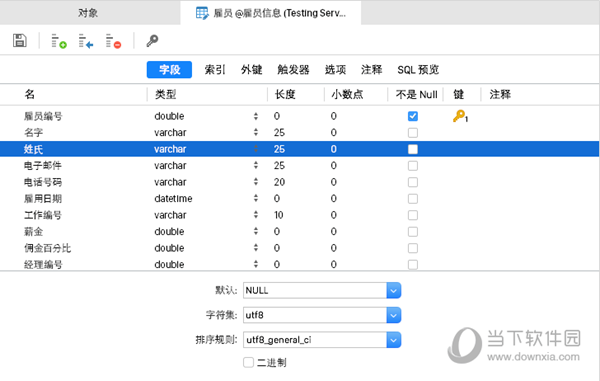This screenshot has width=600, height=381.
Task: Click the Add Field icon
Action: point(59,41)
